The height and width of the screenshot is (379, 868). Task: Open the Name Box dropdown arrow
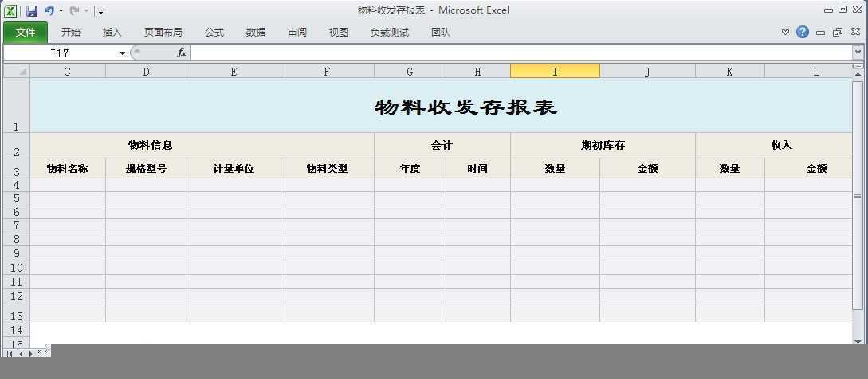click(122, 53)
